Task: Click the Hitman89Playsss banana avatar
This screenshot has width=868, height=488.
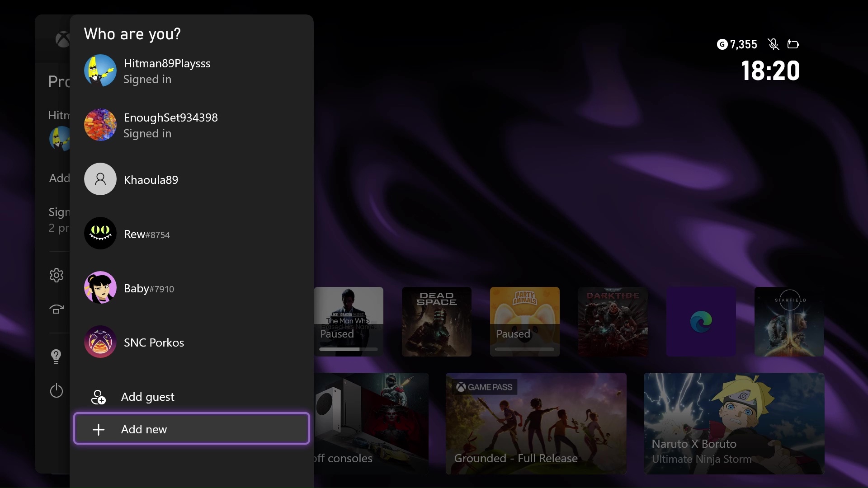Action: [100, 70]
